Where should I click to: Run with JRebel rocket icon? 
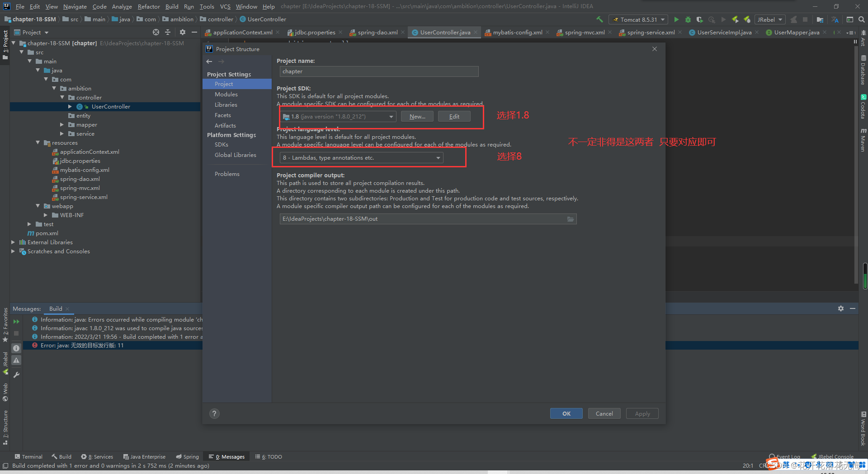click(735, 19)
